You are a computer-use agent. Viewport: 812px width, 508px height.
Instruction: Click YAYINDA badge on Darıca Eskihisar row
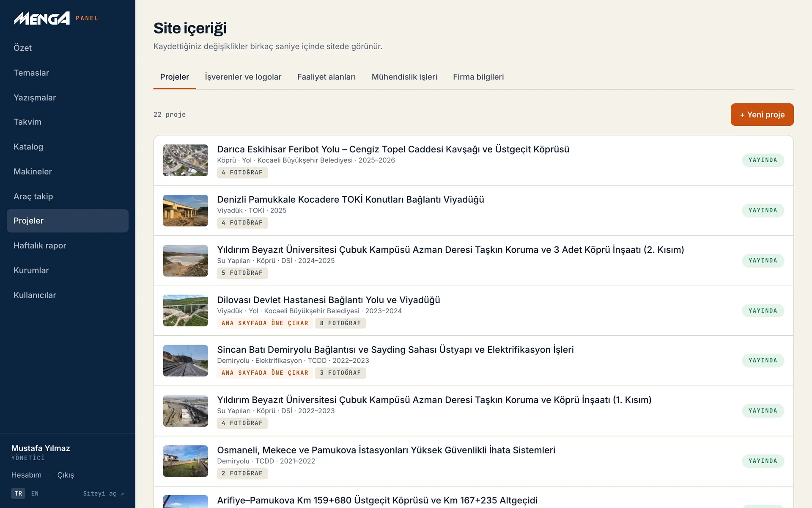click(763, 160)
